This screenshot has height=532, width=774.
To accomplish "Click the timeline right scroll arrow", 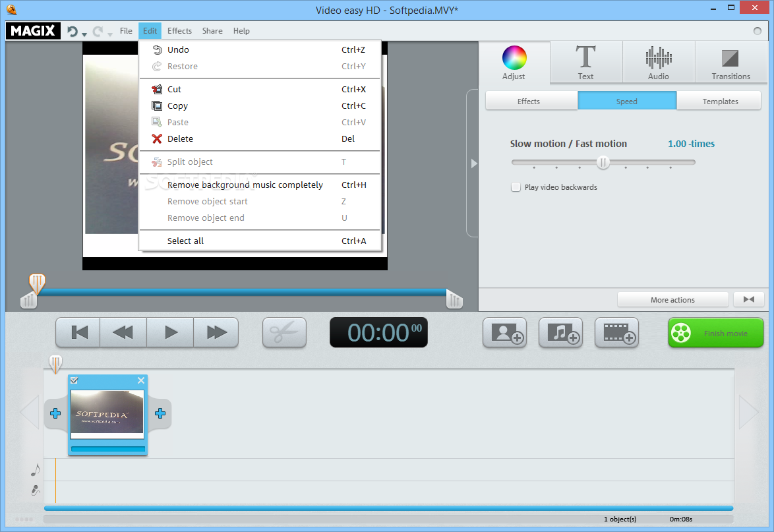I will [748, 412].
